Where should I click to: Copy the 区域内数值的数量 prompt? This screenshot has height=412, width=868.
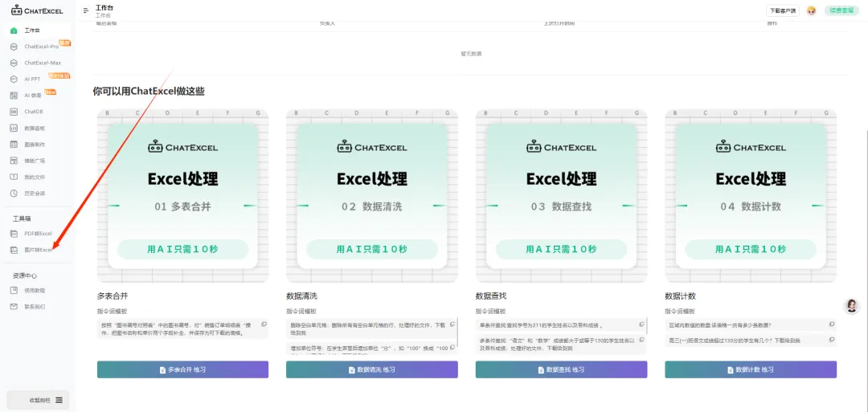(x=832, y=324)
